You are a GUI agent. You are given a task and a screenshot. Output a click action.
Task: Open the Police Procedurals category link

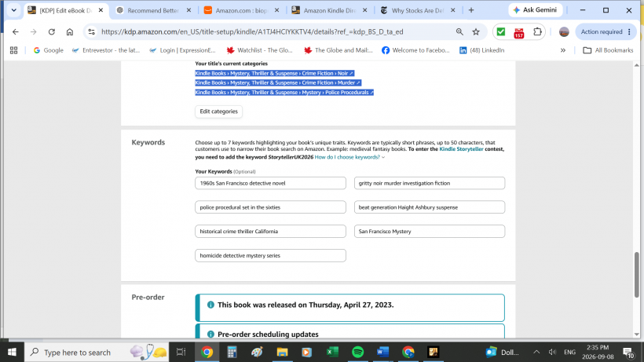(284, 93)
